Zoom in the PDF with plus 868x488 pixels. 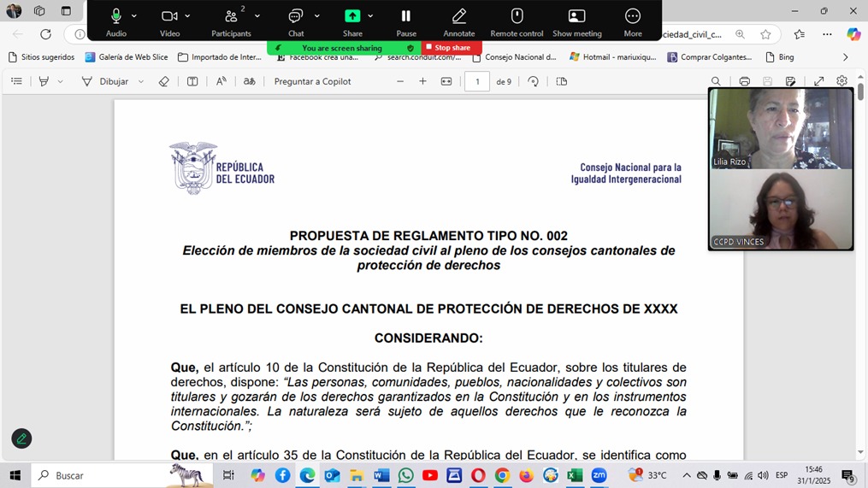(x=422, y=81)
